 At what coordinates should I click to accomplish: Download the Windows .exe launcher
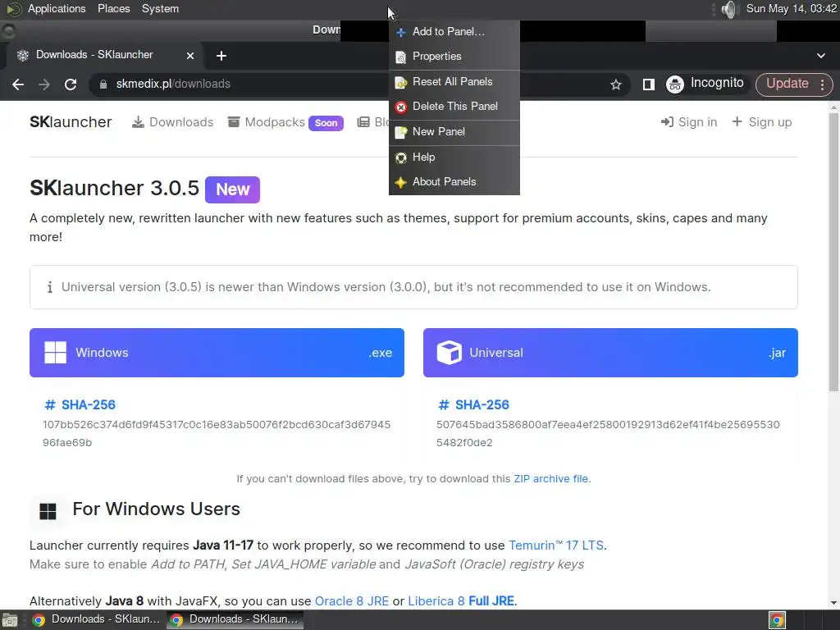[x=217, y=353]
